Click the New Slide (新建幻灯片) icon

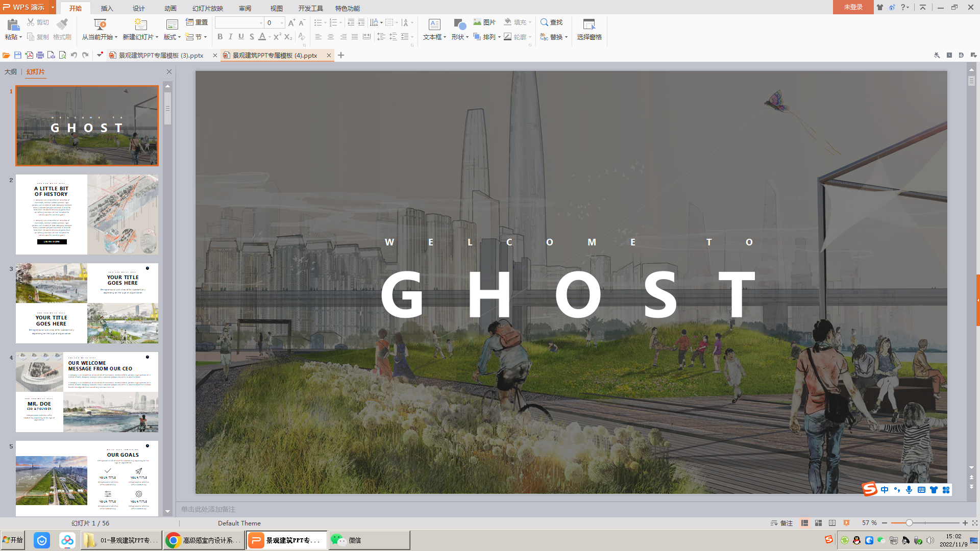[140, 24]
